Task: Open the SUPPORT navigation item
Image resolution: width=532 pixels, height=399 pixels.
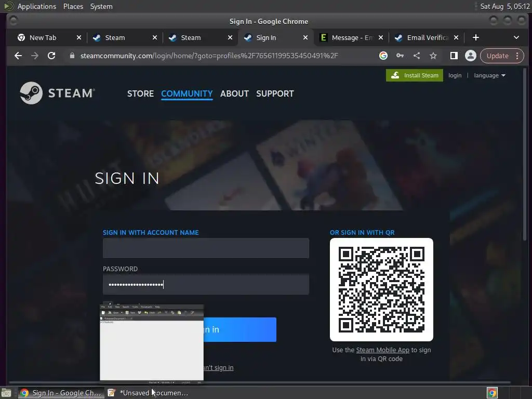Action: click(x=275, y=94)
